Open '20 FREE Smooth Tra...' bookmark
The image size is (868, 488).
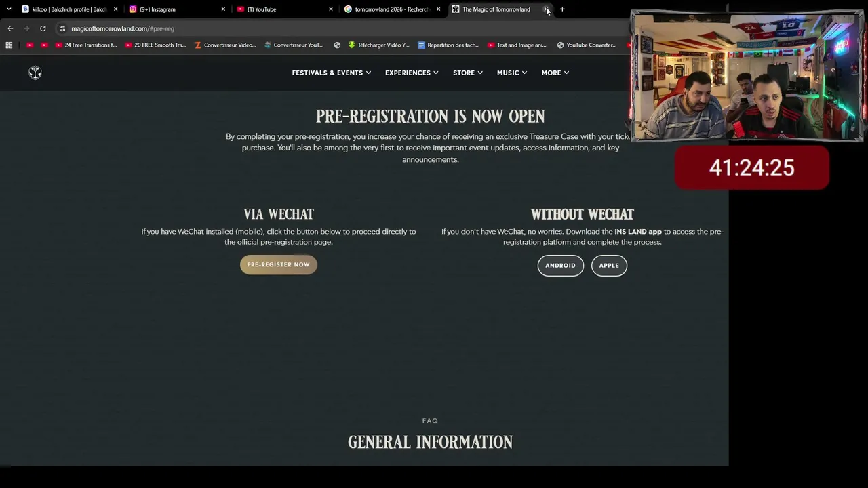click(155, 45)
